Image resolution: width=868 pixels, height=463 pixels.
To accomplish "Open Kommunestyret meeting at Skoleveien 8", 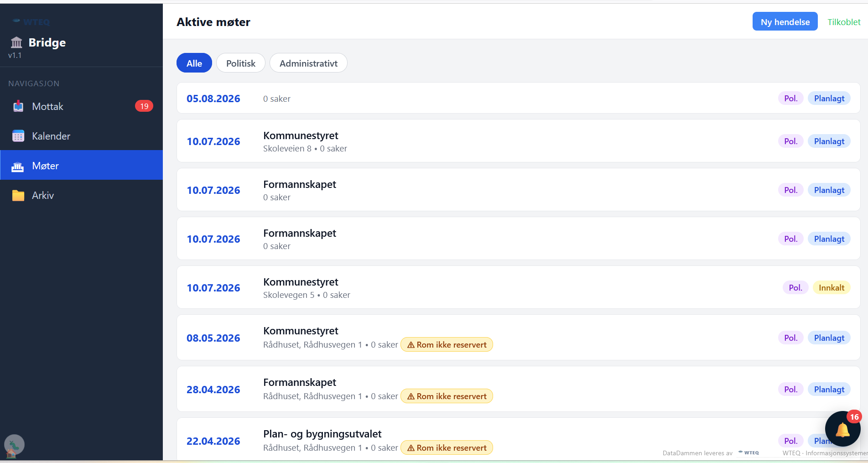I will coord(518,141).
